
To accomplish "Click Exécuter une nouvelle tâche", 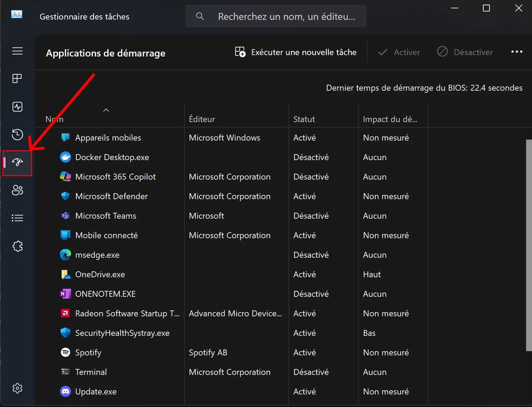I will coord(295,52).
